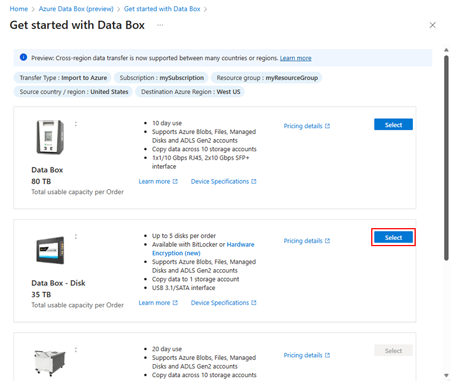Click scrollbar up arrow
Image resolution: width=450 pixels, height=381 pixels.
[x=446, y=50]
